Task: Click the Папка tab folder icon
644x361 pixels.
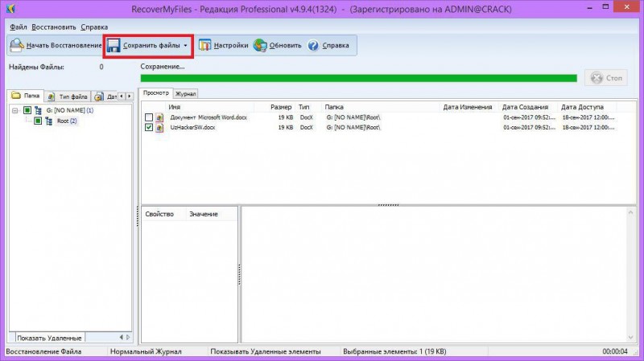Action: (16, 96)
